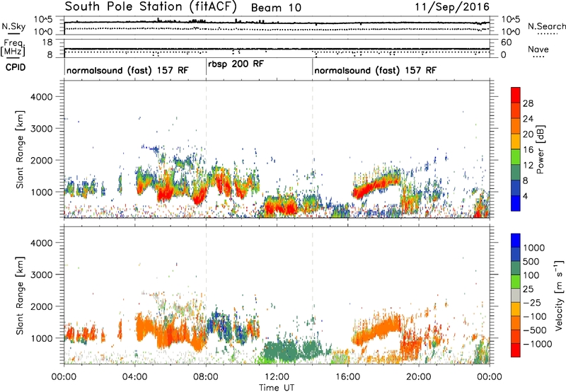Click the 'South Pole Station (fitACF)' title
Image resolution: width=566 pixels, height=392 pixels.
click(151, 6)
